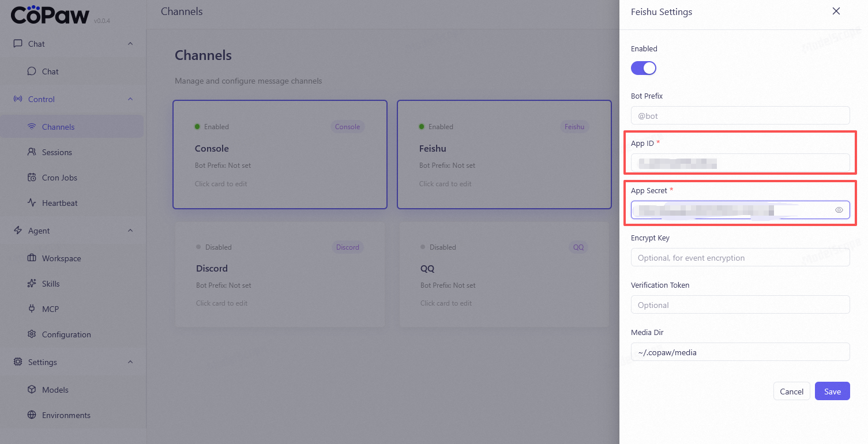
Task: Go to Environments in the sidebar
Action: pos(66,415)
